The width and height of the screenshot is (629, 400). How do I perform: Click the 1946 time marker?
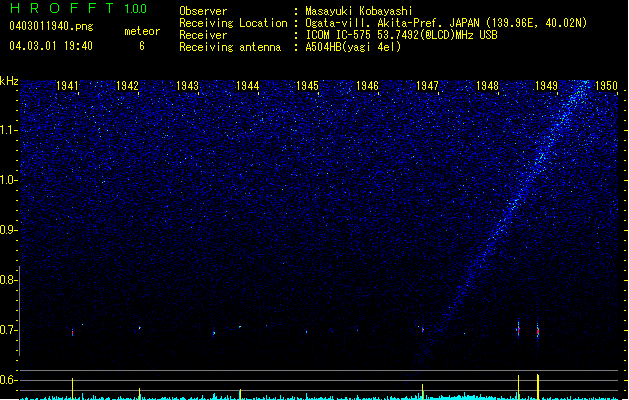pos(367,86)
